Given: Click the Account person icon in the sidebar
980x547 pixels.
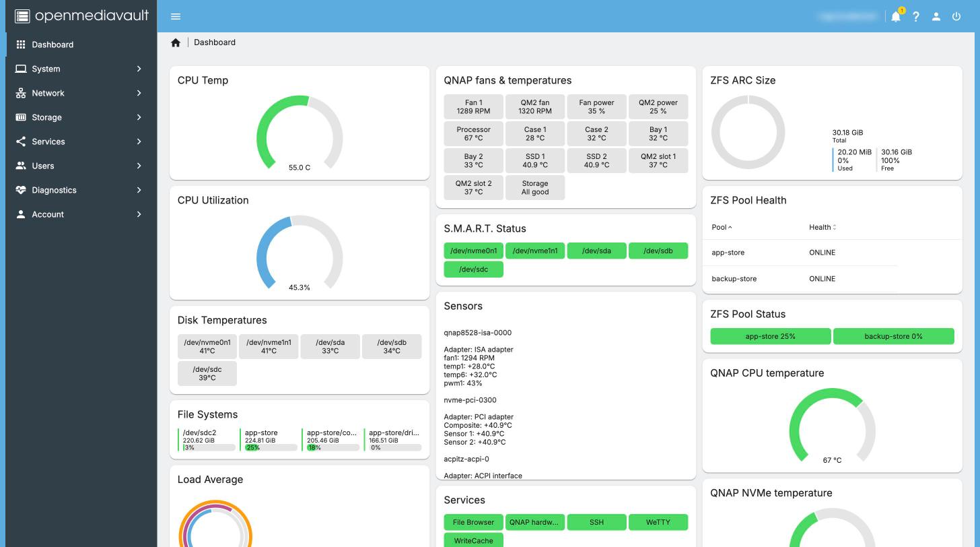Looking at the screenshot, I should (21, 214).
